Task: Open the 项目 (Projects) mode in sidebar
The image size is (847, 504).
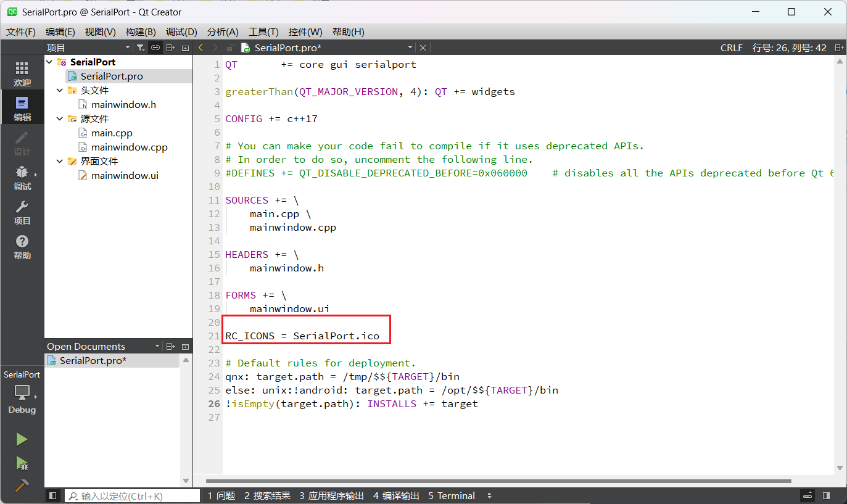Action: (22, 212)
